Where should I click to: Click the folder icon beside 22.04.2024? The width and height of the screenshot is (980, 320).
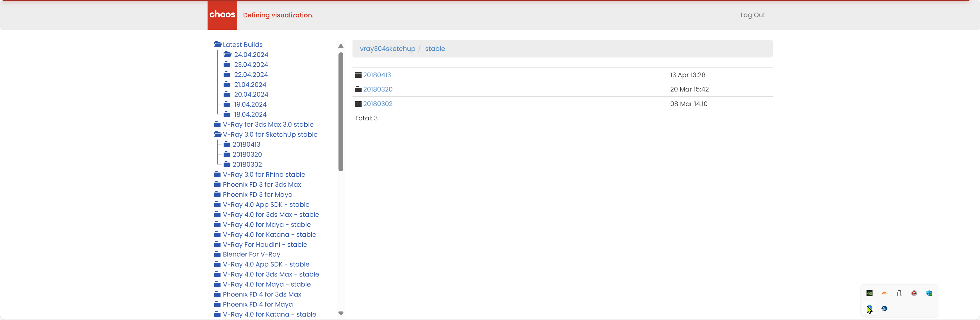tap(227, 75)
